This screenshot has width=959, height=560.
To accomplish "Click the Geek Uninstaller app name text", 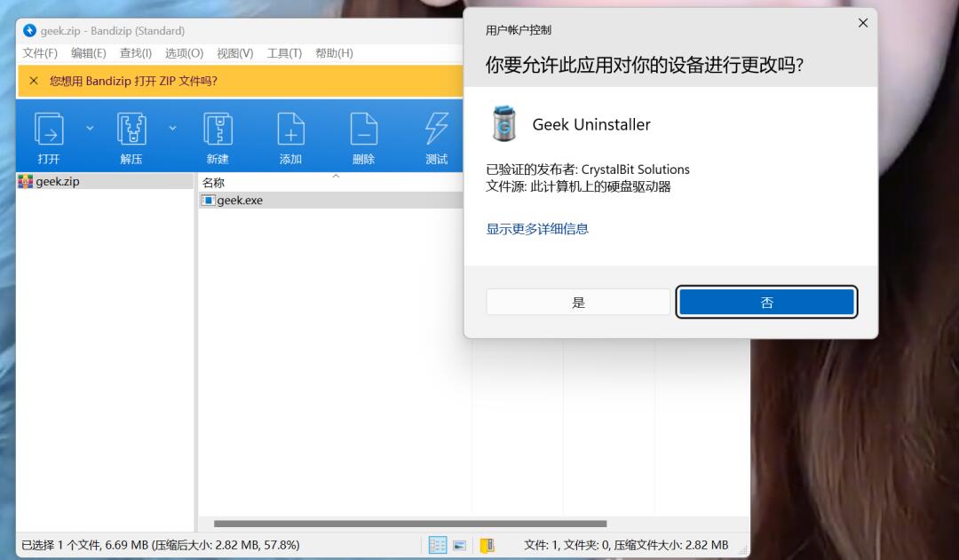I will tap(591, 125).
